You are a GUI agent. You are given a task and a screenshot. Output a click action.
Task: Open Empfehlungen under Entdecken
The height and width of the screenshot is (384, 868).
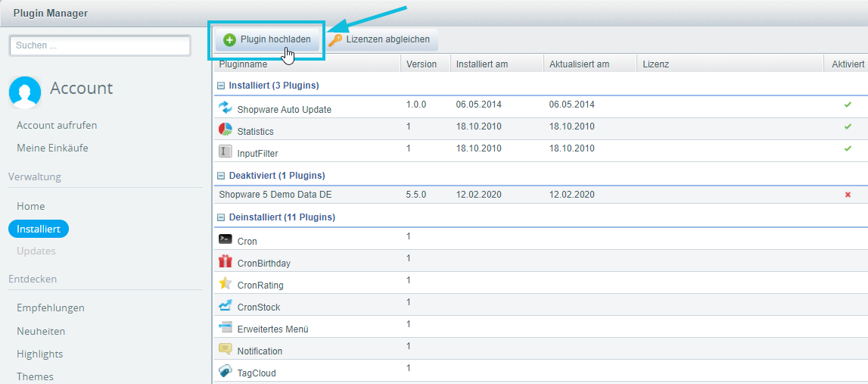coord(51,308)
